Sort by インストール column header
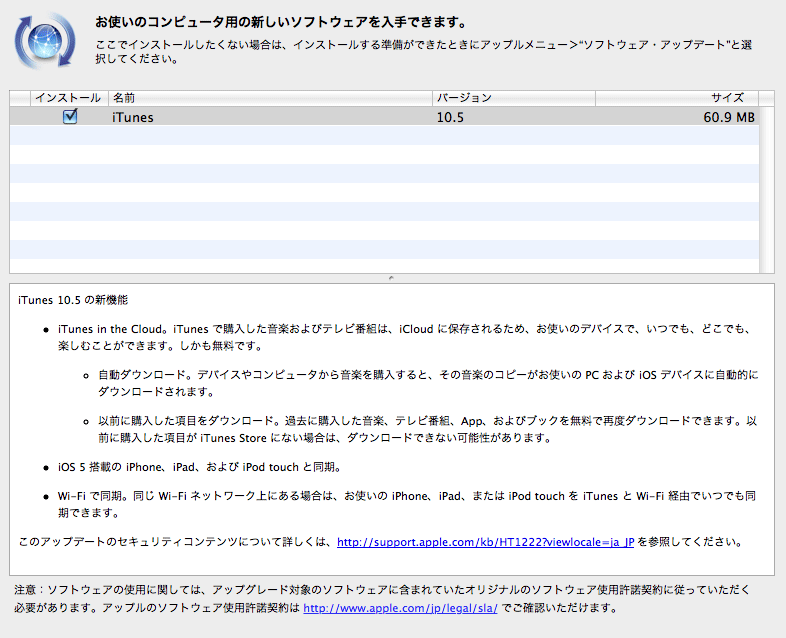This screenshot has width=786, height=638. (x=69, y=98)
